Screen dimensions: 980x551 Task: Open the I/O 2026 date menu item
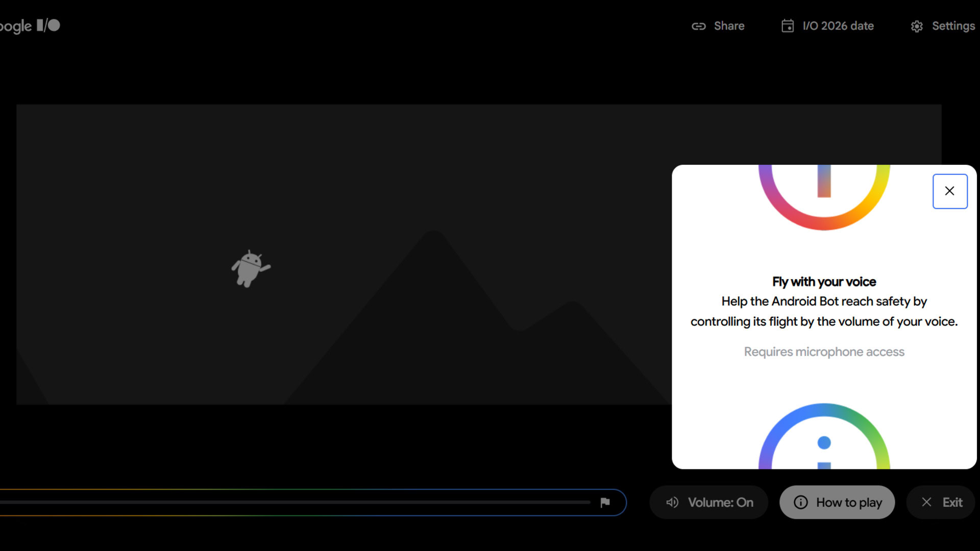pos(838,26)
